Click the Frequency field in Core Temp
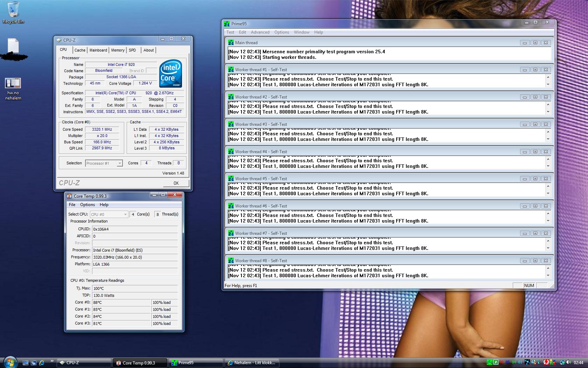 coord(135,257)
